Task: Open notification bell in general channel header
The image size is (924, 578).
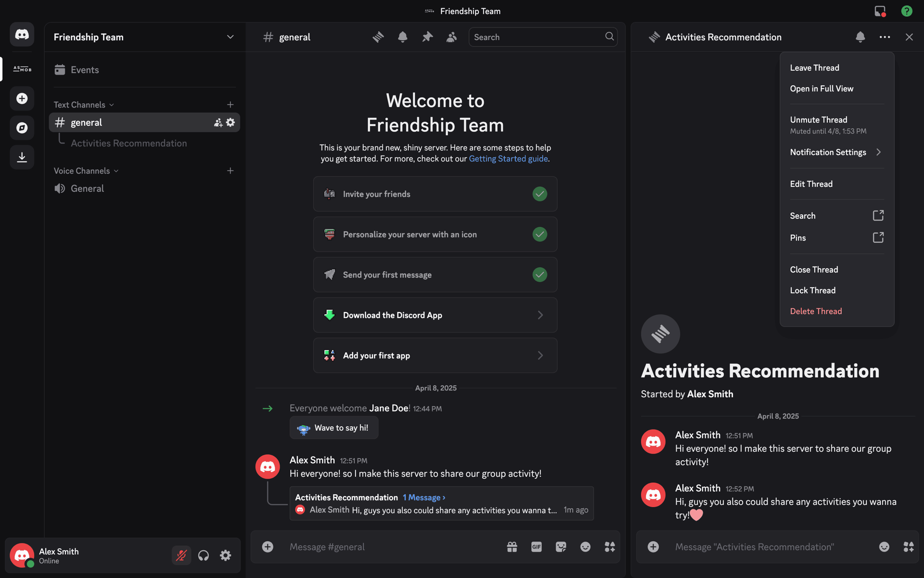Action: (403, 37)
